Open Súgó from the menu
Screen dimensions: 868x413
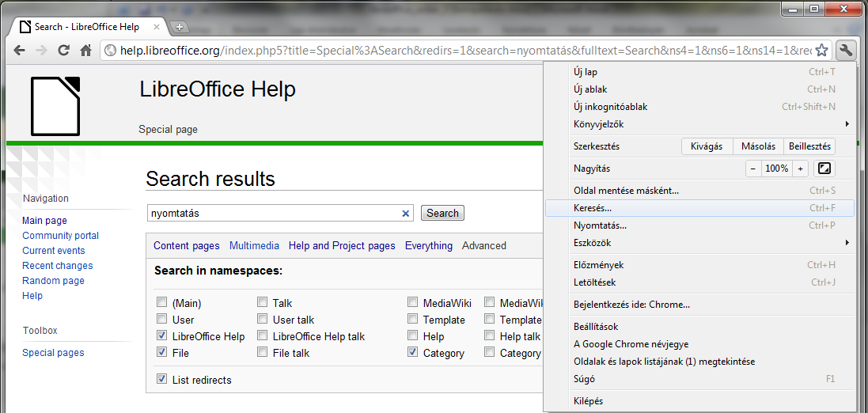tap(699, 379)
